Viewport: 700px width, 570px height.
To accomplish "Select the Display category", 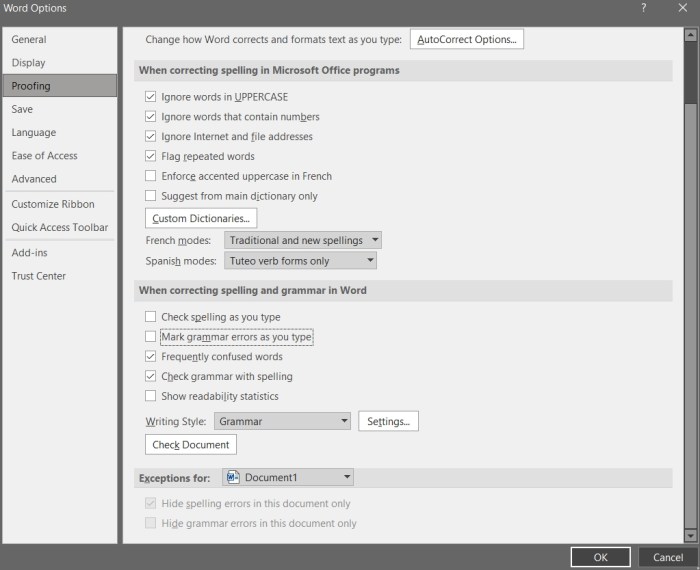I will coord(59,62).
